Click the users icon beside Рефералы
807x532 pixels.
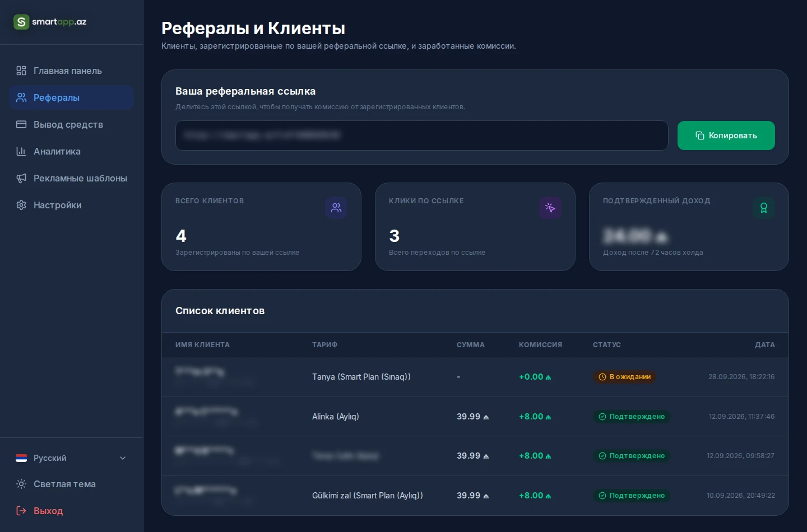21,97
